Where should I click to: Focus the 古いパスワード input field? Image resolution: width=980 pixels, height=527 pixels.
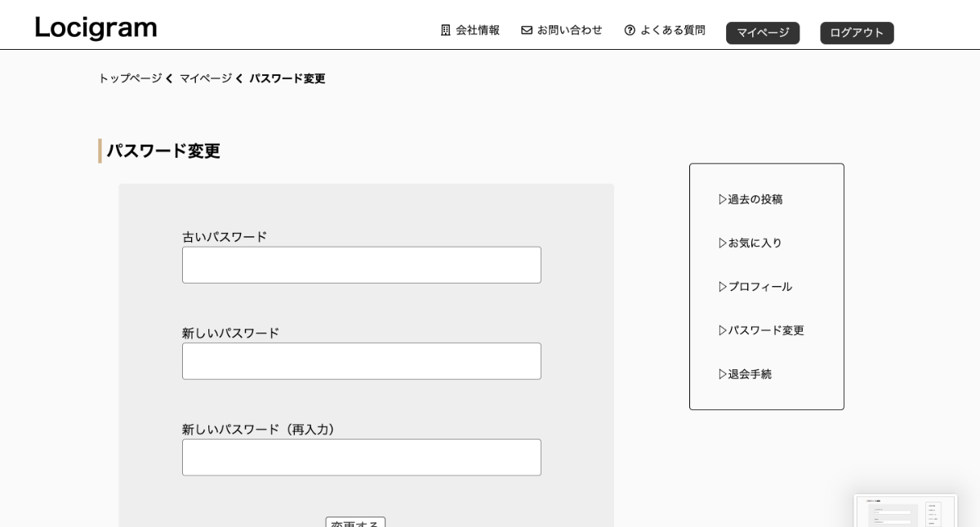coord(361,265)
